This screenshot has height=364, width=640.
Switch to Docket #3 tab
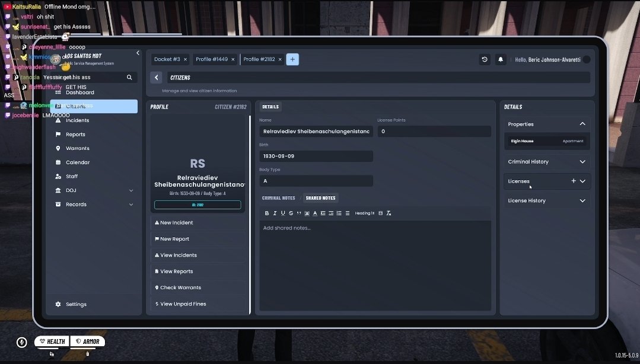click(167, 59)
